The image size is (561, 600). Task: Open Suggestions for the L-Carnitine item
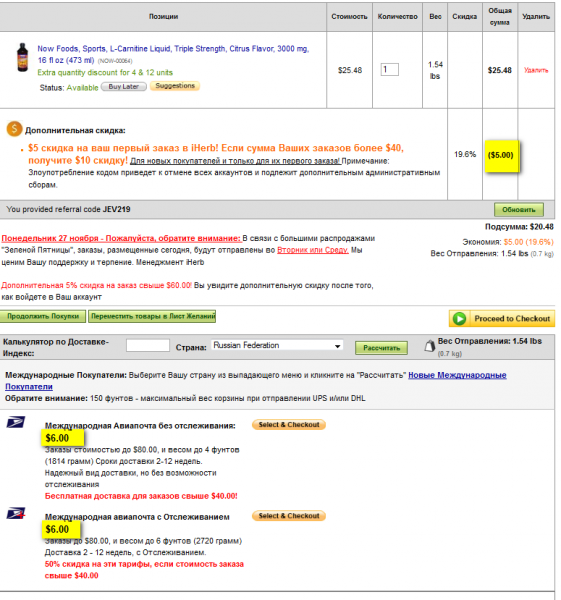pos(175,86)
